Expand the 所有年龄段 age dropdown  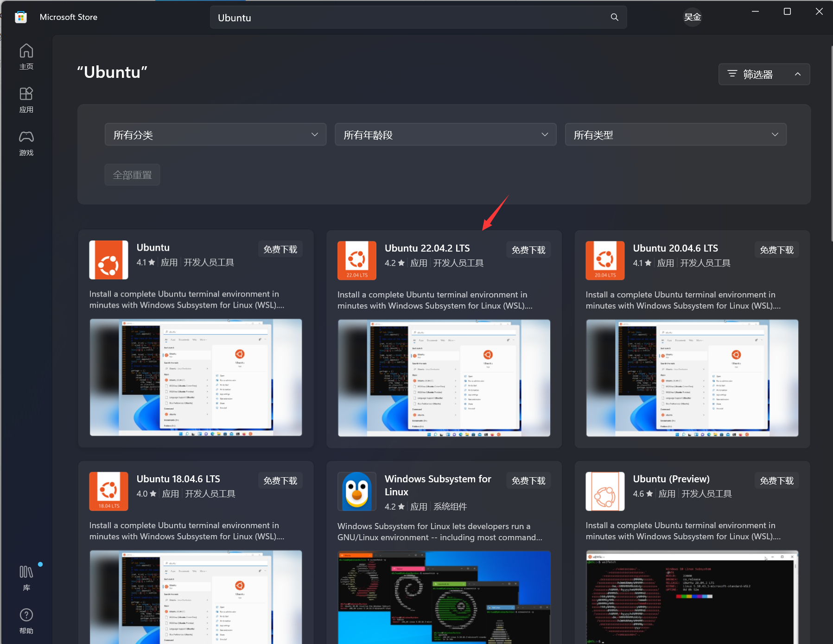click(445, 134)
